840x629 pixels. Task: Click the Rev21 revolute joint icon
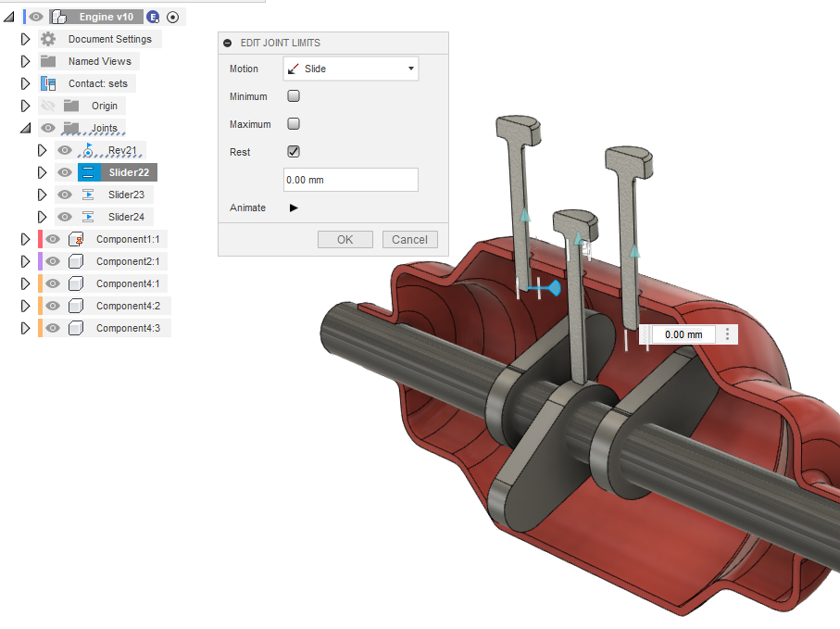[88, 151]
